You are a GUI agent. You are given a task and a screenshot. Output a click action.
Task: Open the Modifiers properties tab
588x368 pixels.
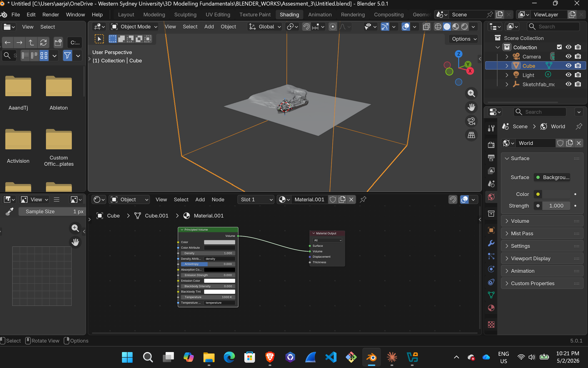pyautogui.click(x=491, y=243)
